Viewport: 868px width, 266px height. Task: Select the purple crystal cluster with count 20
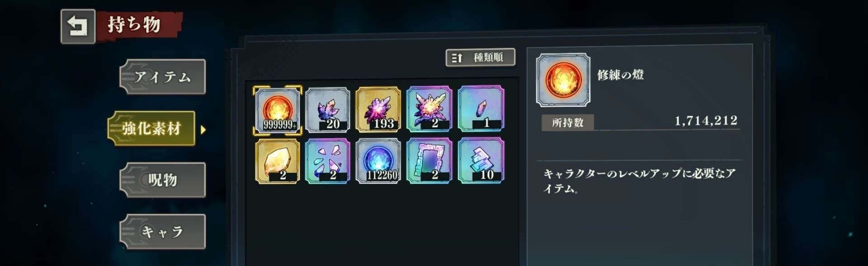(x=328, y=110)
